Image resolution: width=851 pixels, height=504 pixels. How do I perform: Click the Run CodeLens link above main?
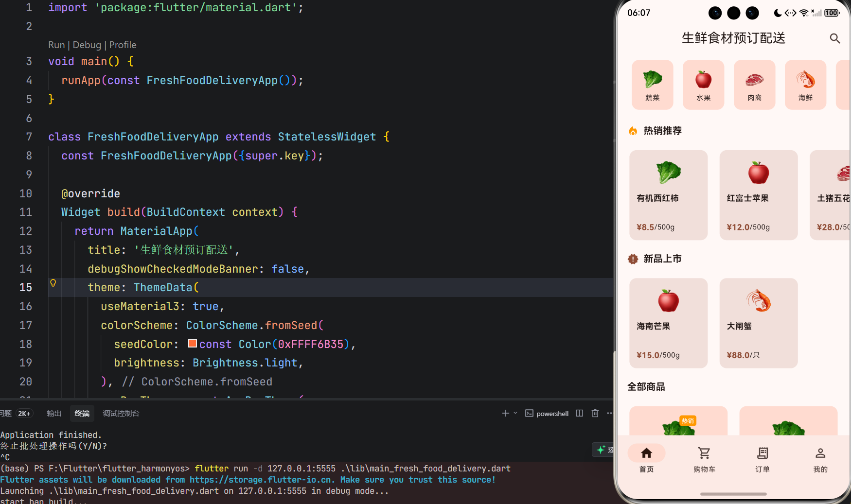pyautogui.click(x=56, y=45)
